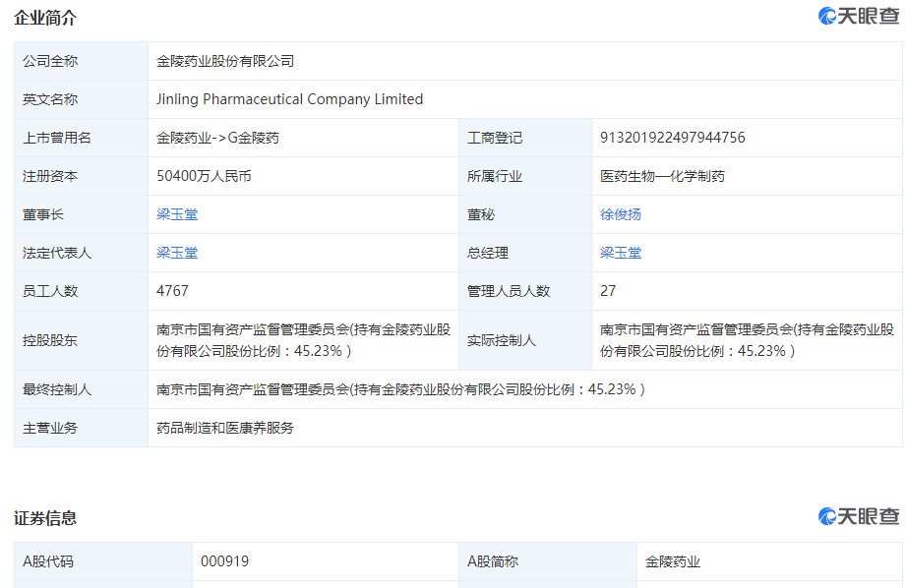Click the 最终控制人 label cell
905x588 pixels.
81,389
